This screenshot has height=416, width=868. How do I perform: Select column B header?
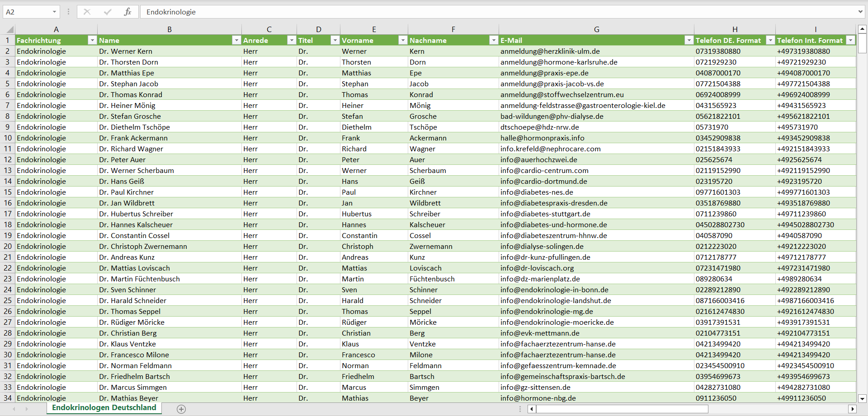click(170, 29)
